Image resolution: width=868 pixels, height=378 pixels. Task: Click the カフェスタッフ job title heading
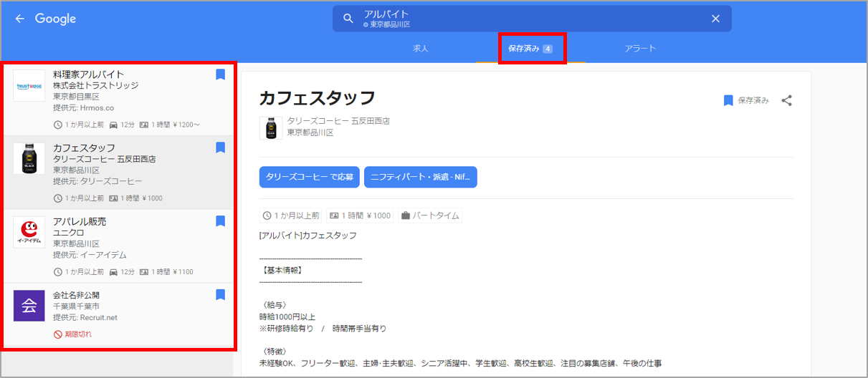pyautogui.click(x=318, y=98)
